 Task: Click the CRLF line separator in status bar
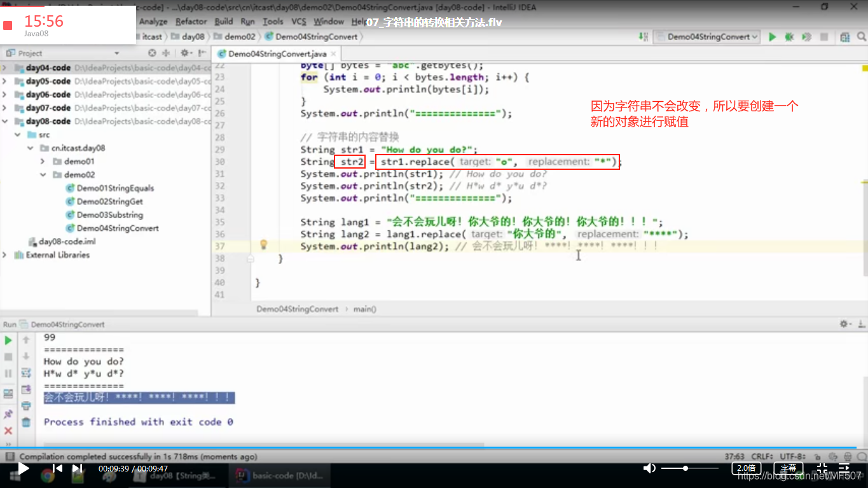(761, 456)
